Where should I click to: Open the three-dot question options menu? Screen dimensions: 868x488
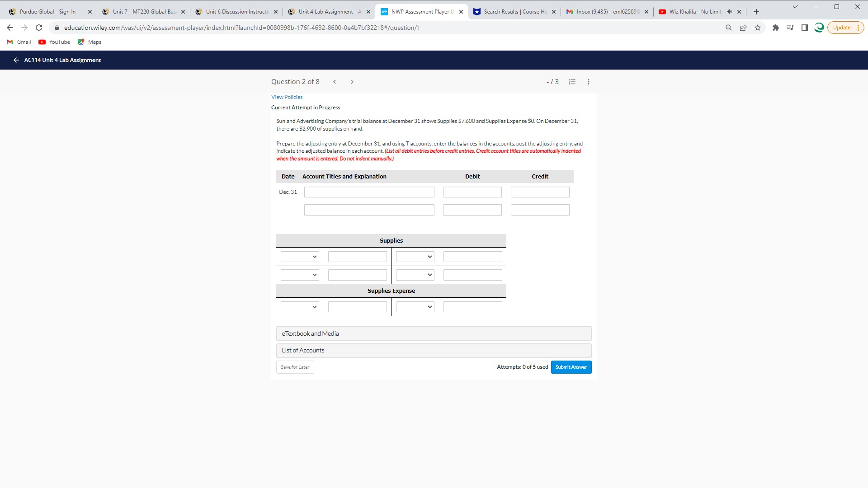pos(589,82)
